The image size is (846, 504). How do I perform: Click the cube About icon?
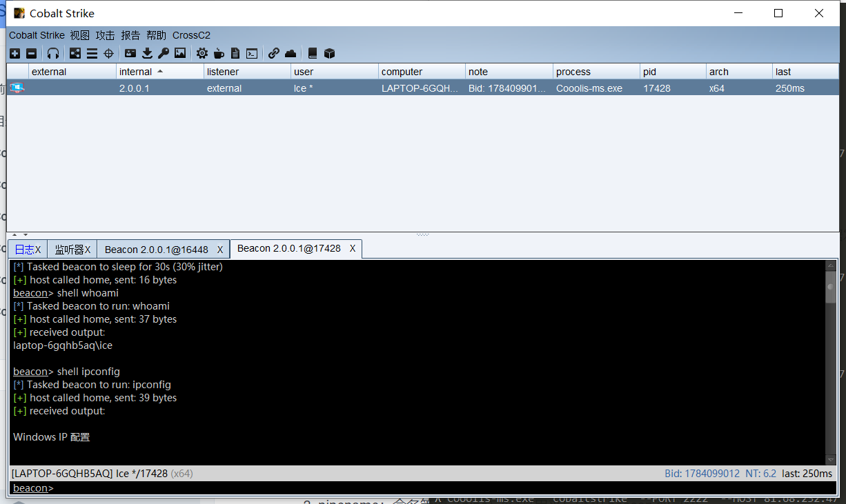pyautogui.click(x=329, y=53)
